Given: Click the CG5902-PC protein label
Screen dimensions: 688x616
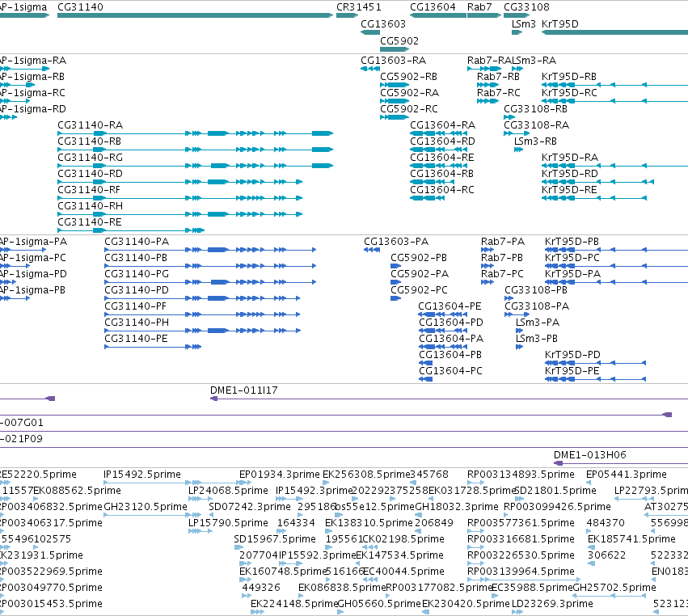Looking at the screenshot, I should (419, 290).
